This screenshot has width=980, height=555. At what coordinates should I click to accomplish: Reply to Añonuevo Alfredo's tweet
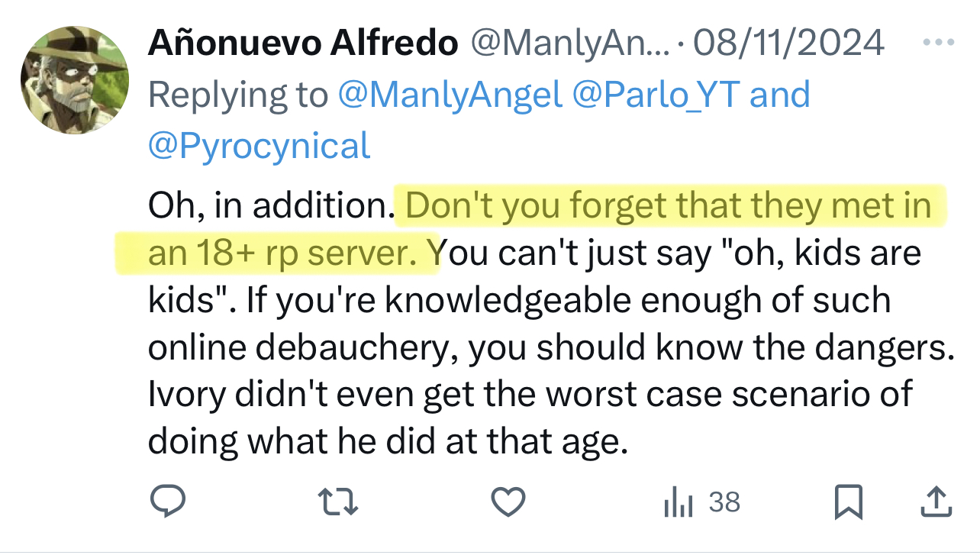tap(166, 502)
